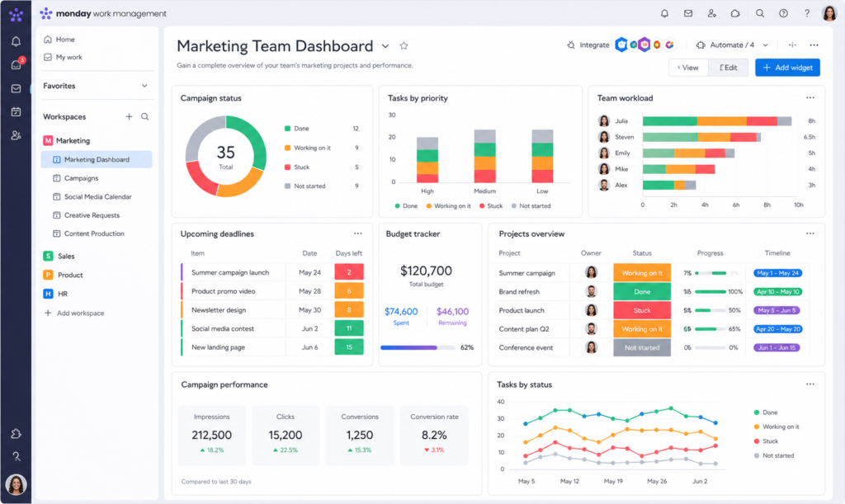Open the invite members icon in top bar
Screen dimensions: 845x504
(711, 13)
